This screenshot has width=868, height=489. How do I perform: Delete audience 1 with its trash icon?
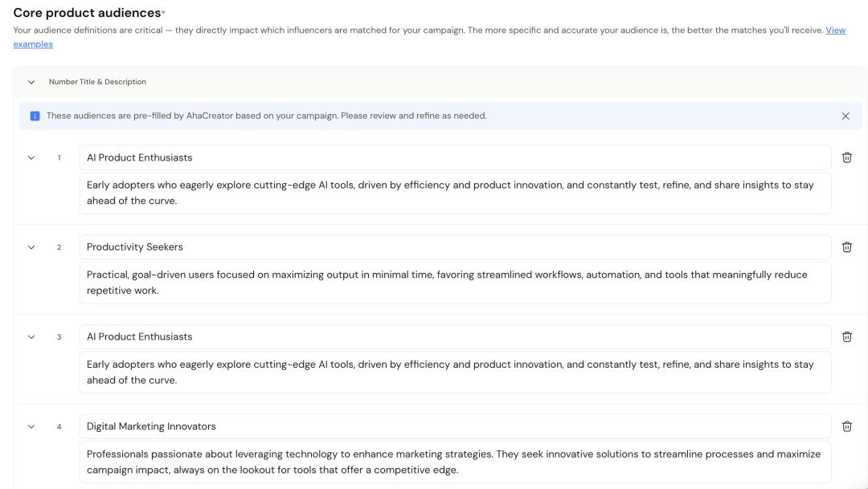846,157
